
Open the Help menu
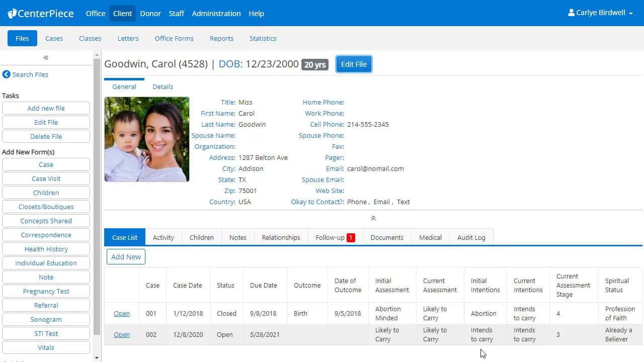coord(256,14)
